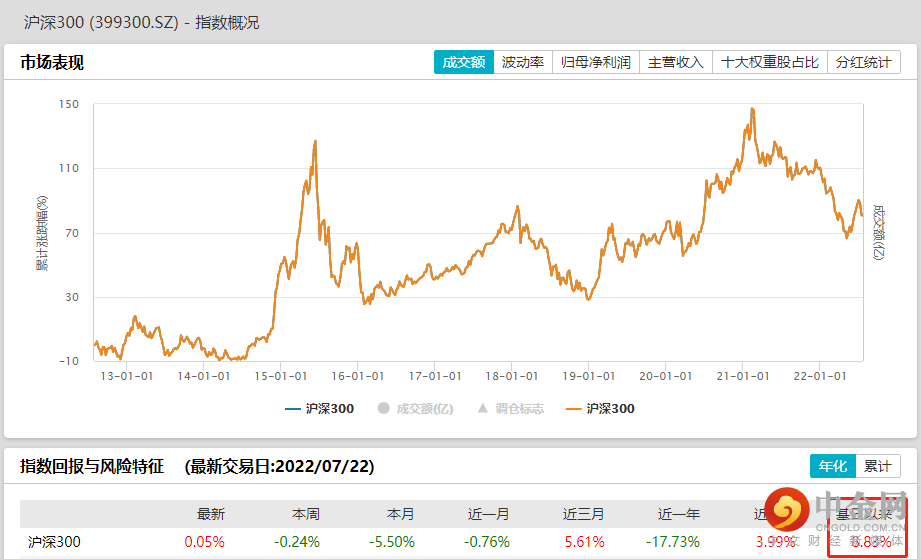Show the 分红统计 tab
The height and width of the screenshot is (559, 921).
pyautogui.click(x=863, y=62)
